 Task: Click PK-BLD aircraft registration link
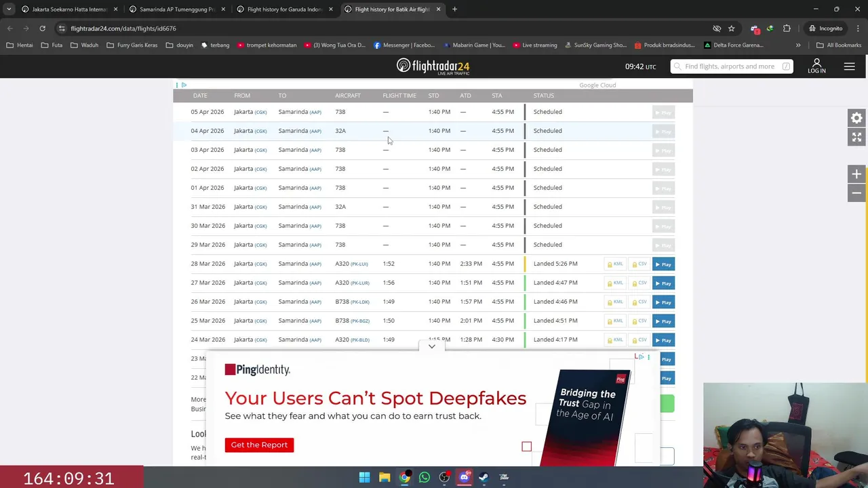click(360, 340)
